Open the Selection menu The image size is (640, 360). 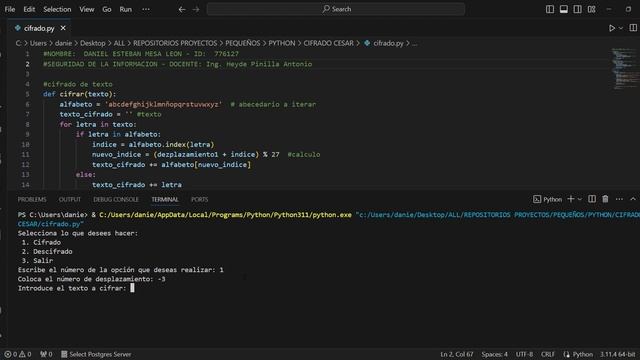(x=57, y=9)
